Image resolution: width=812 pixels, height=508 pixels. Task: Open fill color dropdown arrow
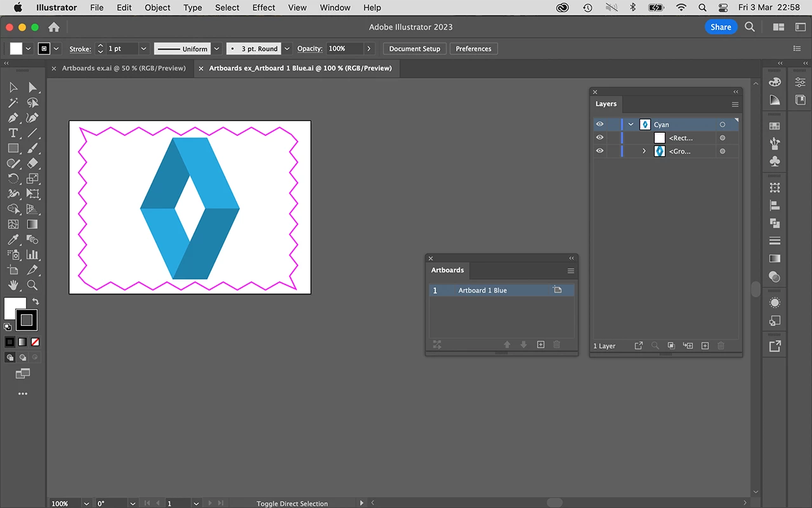point(28,49)
